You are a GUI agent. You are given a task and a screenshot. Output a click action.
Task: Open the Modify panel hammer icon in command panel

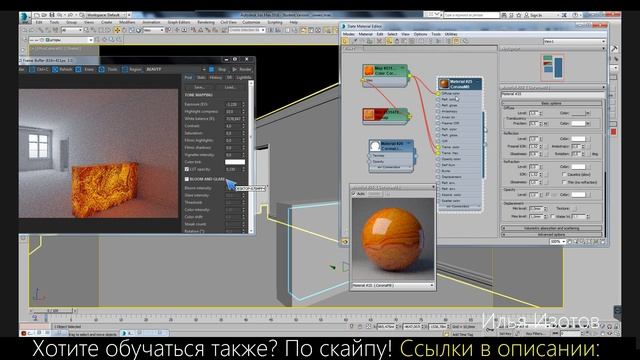614,49
